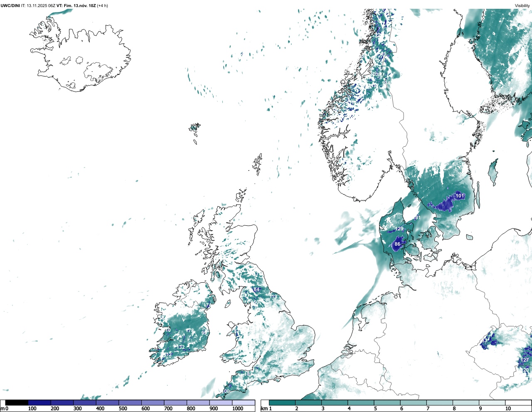Click the '132' visibility value in southern Ireland

[x=180, y=347]
